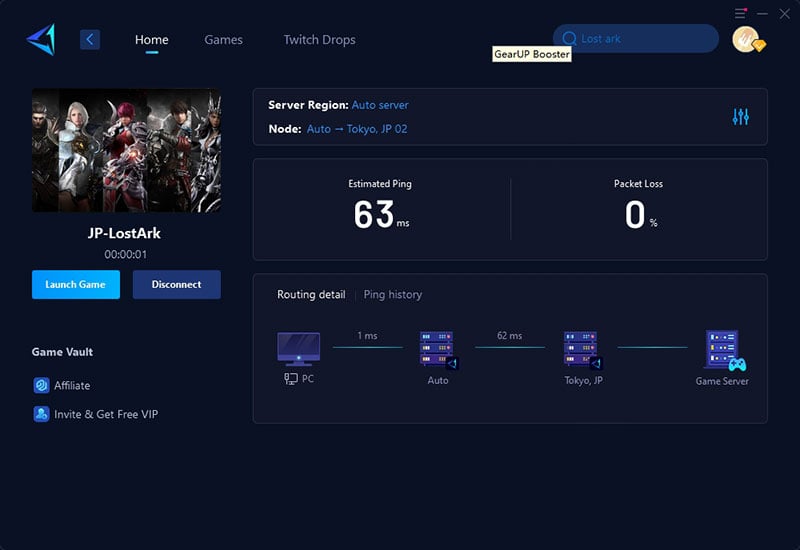
Task: Click the Auto → Tokyo, JP 02 node
Action: coord(357,129)
